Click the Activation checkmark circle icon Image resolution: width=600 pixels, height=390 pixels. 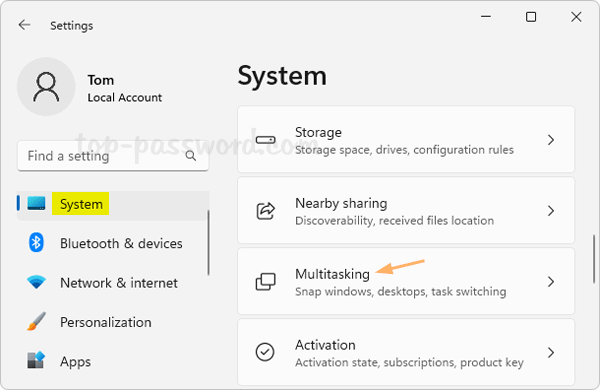[265, 352]
